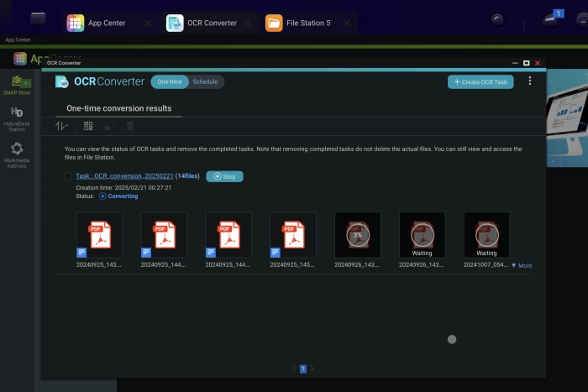Select the Schedule mode toggle

pyautogui.click(x=205, y=81)
